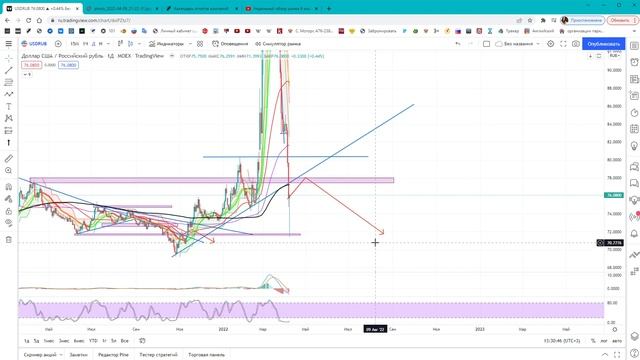Click the red sell price 76.0800 button
Screen dimensions: 640x360
click(x=31, y=65)
